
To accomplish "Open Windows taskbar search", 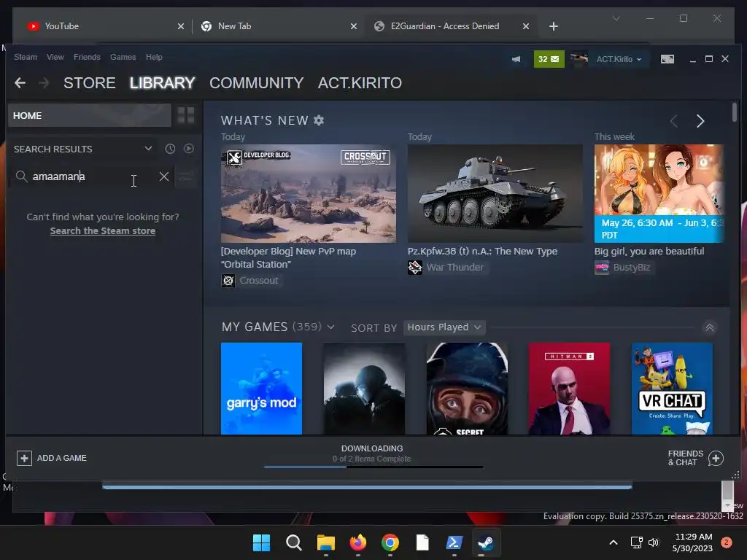I will 293,542.
